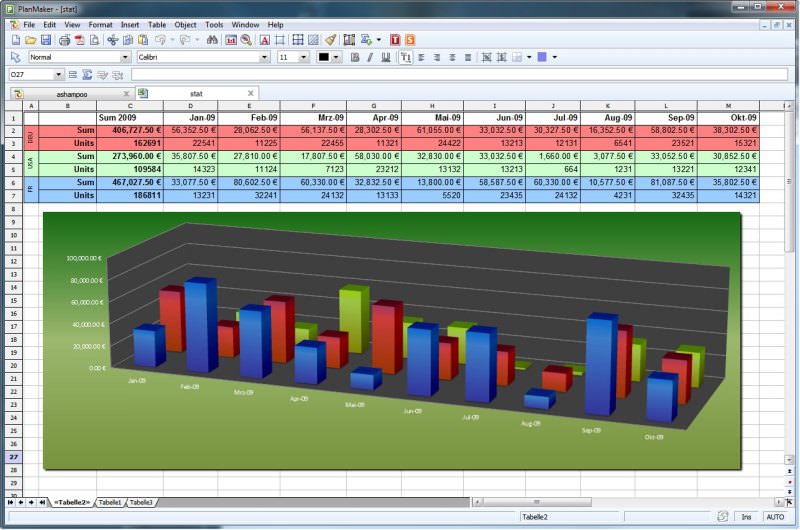Expand the cell address O27 dropdown
Viewport: 800px width, 530px height.
pyautogui.click(x=58, y=75)
